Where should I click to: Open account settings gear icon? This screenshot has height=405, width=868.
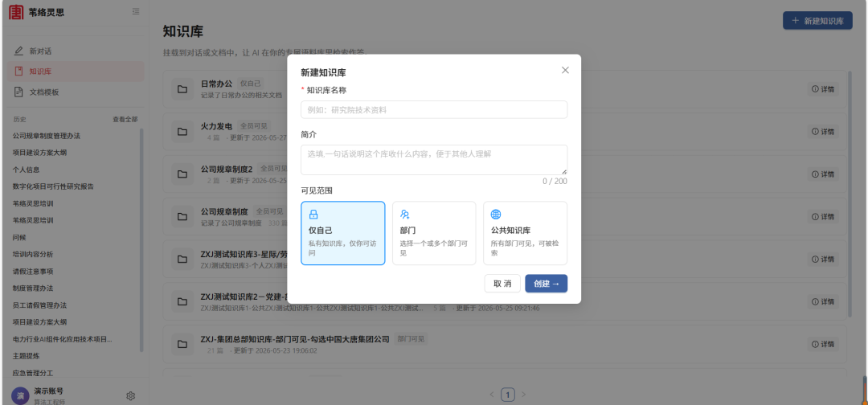[131, 395]
